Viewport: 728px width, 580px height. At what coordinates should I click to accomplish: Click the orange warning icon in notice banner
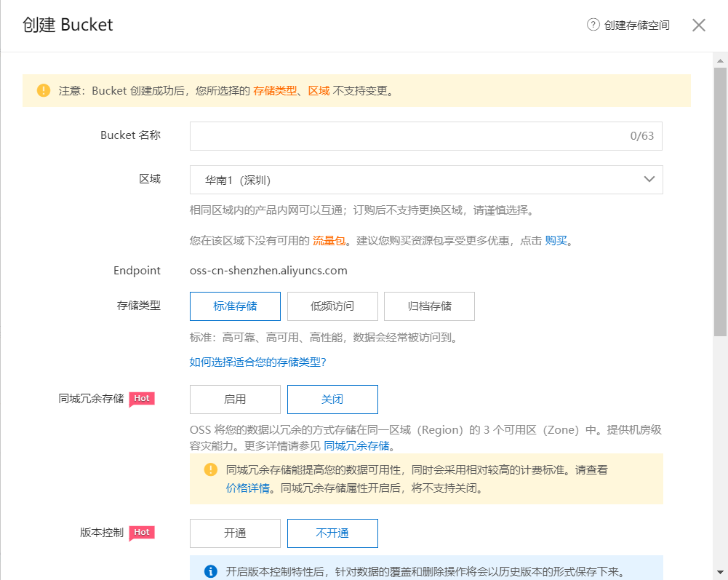(44, 91)
